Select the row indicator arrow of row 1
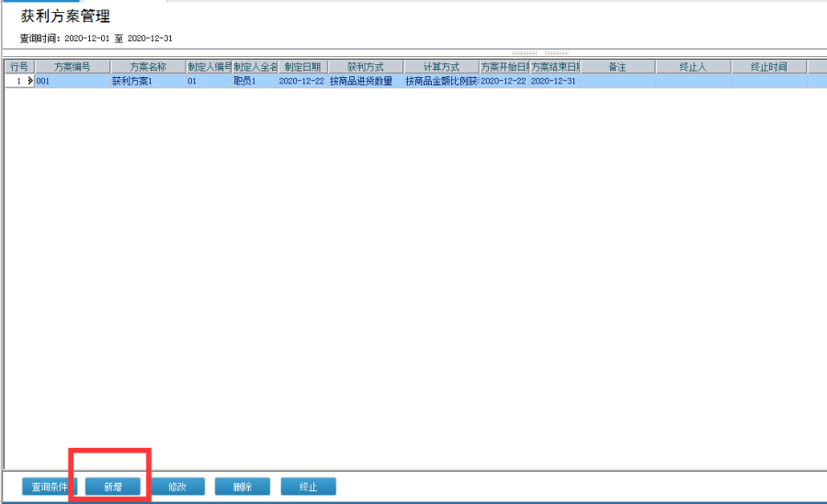This screenshot has width=827, height=504. pos(30,81)
